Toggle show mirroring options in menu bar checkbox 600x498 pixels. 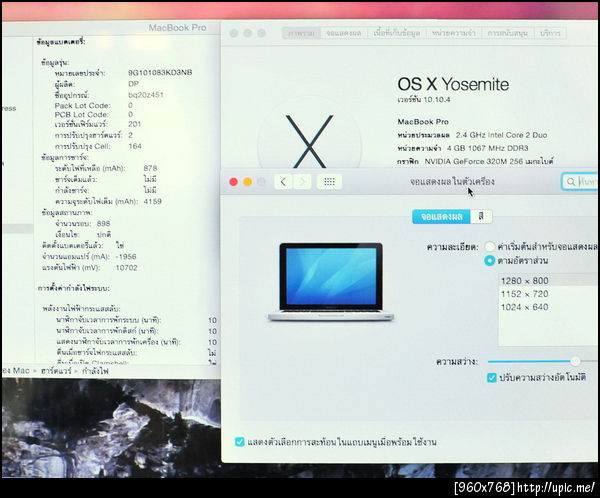[x=240, y=442]
